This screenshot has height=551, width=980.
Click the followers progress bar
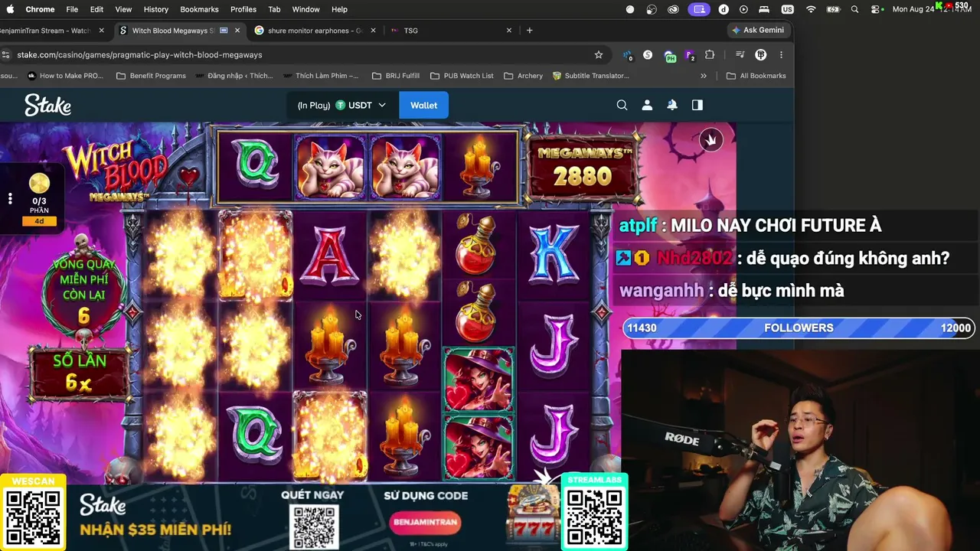coord(799,328)
